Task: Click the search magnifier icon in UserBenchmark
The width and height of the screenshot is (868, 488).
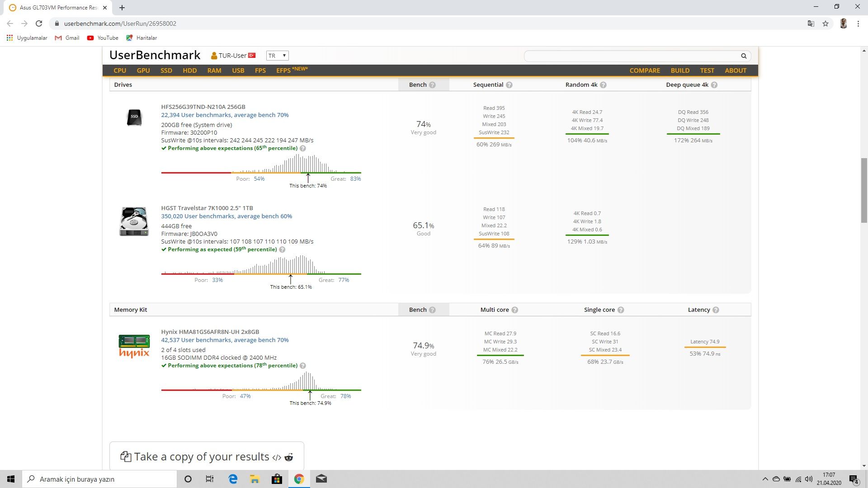Action: pyautogui.click(x=743, y=56)
